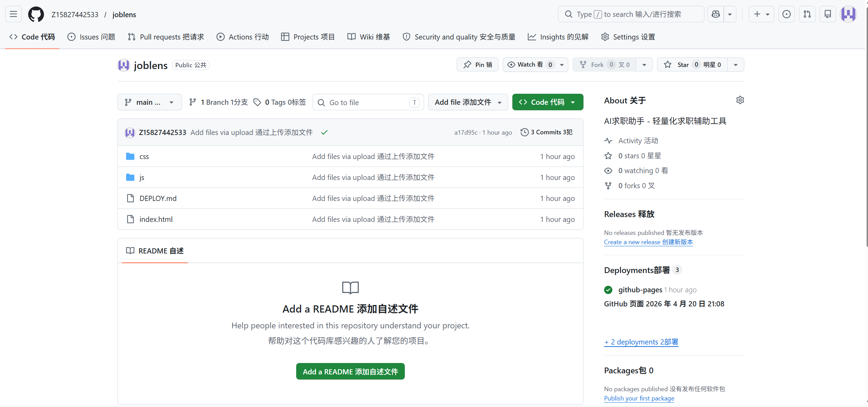The image size is (868, 407).
Task: Click the About section gear icon
Action: pos(740,100)
